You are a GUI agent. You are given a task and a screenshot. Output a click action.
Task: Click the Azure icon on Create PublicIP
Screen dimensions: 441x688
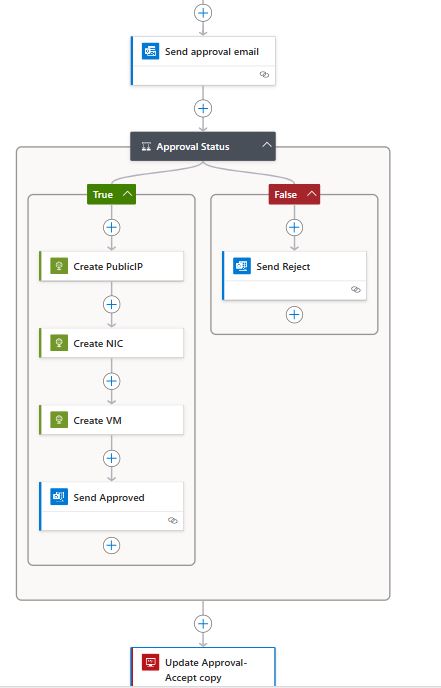[59, 266]
